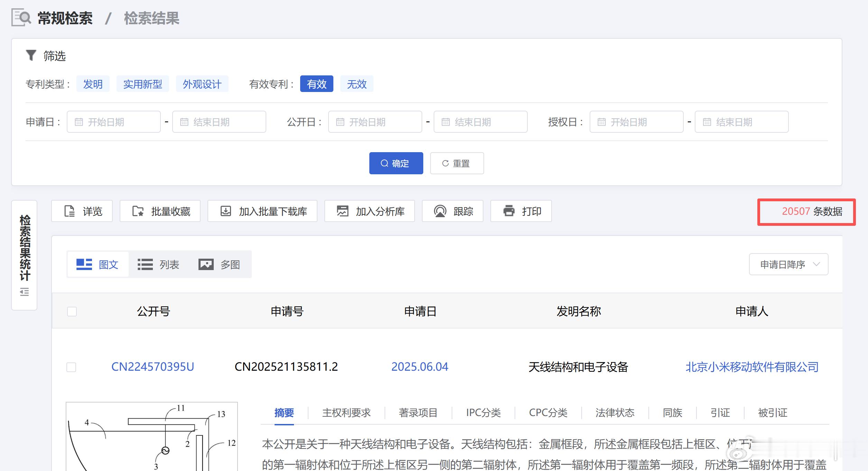Check the box for CN224570395U row
This screenshot has width=868, height=471.
pyautogui.click(x=71, y=367)
